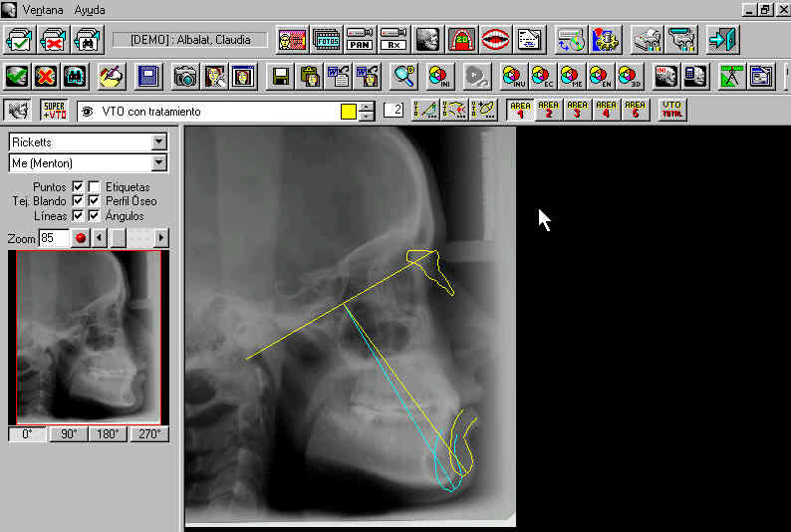Click the EC color superimposition icon

(x=542, y=76)
